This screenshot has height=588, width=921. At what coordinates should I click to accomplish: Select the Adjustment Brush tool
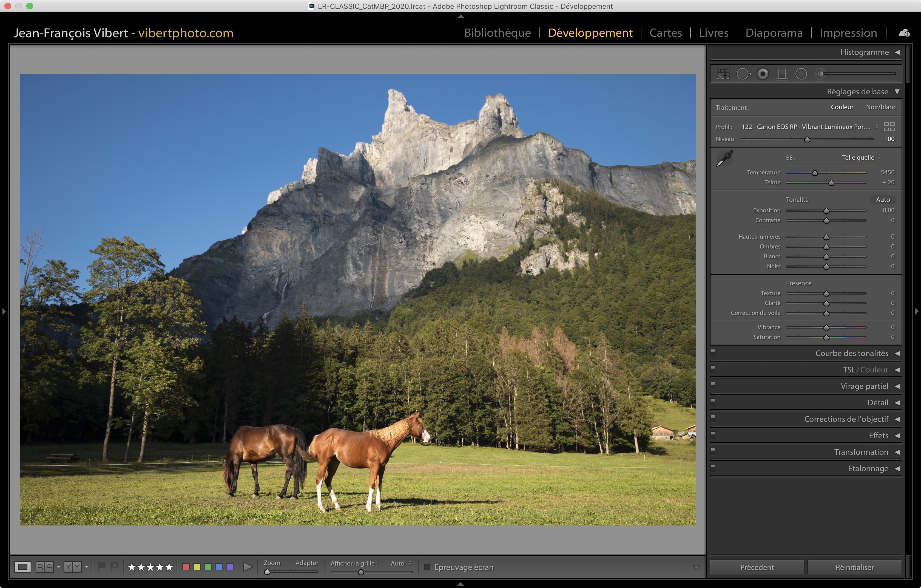[x=821, y=74]
